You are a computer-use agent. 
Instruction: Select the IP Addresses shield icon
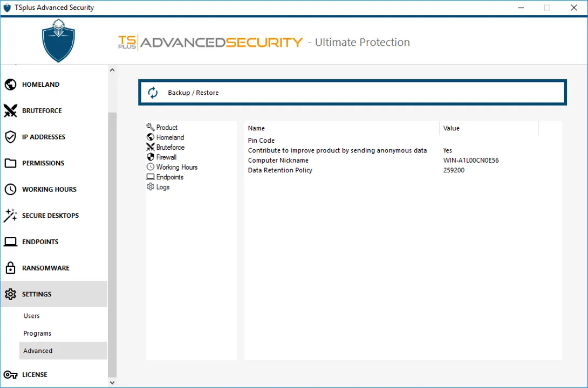click(x=10, y=137)
